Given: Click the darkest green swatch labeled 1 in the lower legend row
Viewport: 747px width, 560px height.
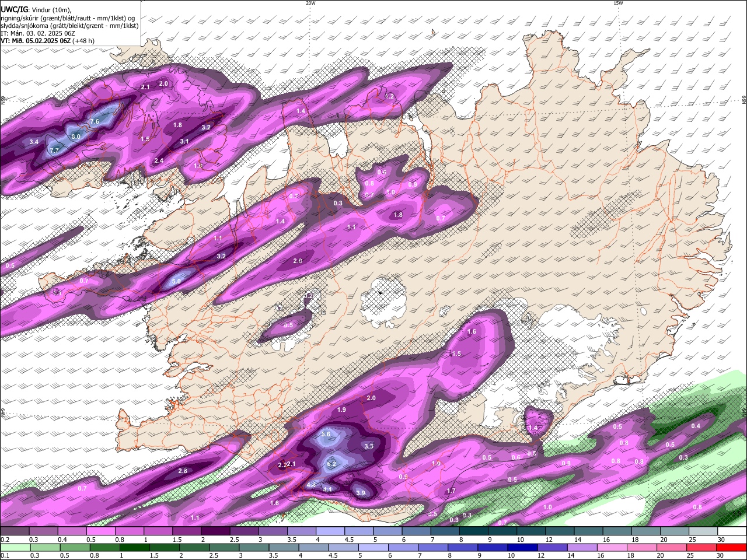Looking at the screenshot, I should [135, 547].
